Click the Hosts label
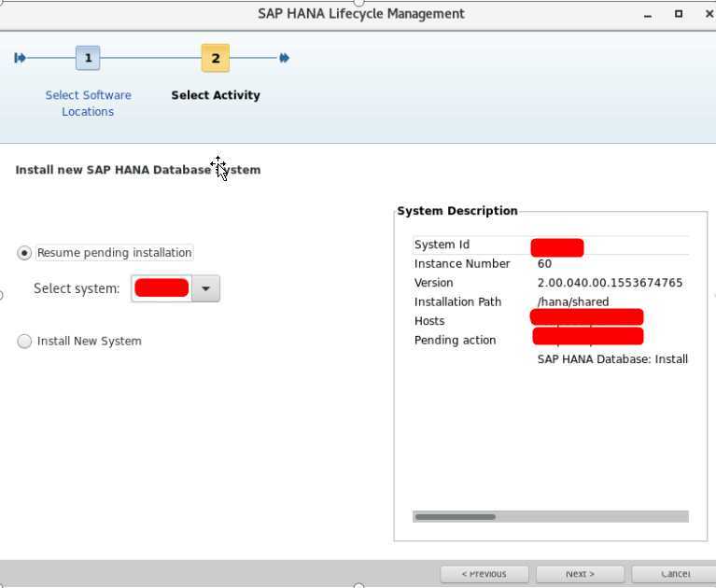The width and height of the screenshot is (716, 588). [429, 321]
